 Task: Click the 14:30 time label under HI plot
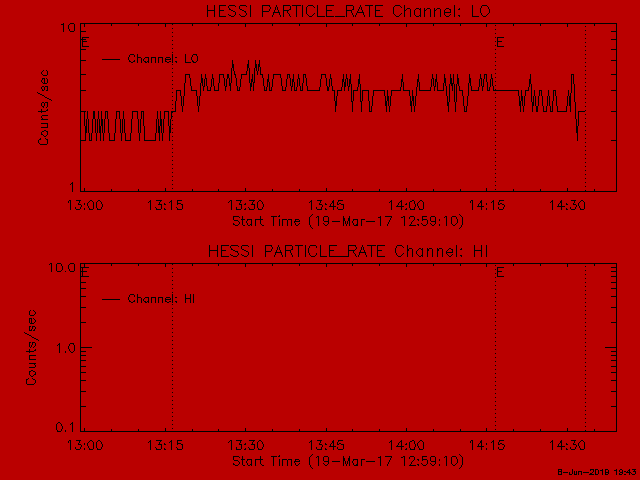click(567, 445)
